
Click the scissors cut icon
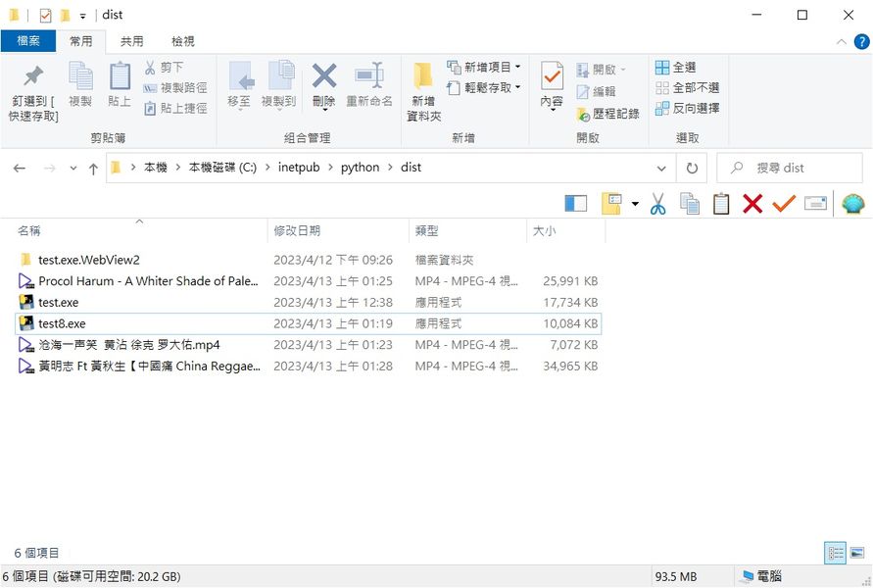[x=657, y=204]
